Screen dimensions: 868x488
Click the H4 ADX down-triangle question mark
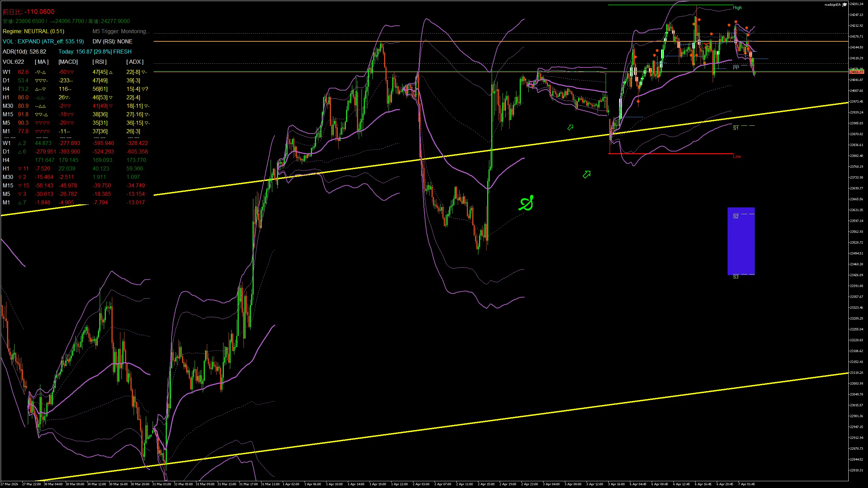(145, 89)
